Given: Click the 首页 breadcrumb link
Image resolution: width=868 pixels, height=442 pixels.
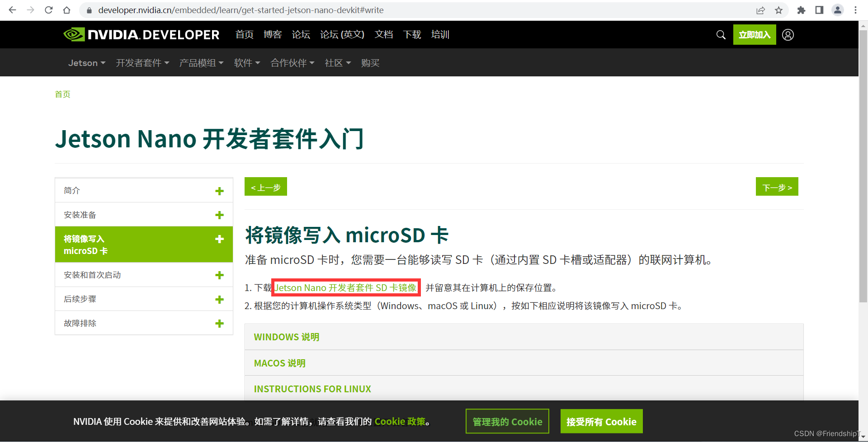Looking at the screenshot, I should 62,94.
